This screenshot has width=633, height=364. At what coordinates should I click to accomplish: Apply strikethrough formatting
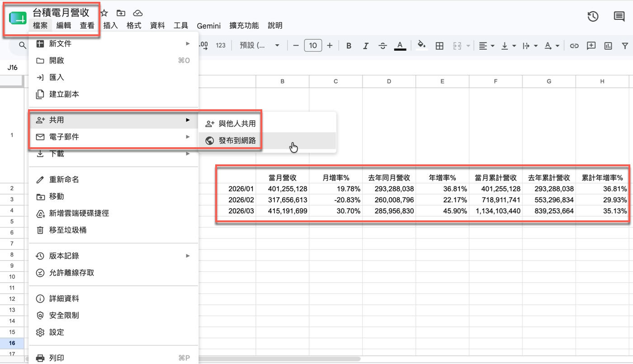(383, 46)
